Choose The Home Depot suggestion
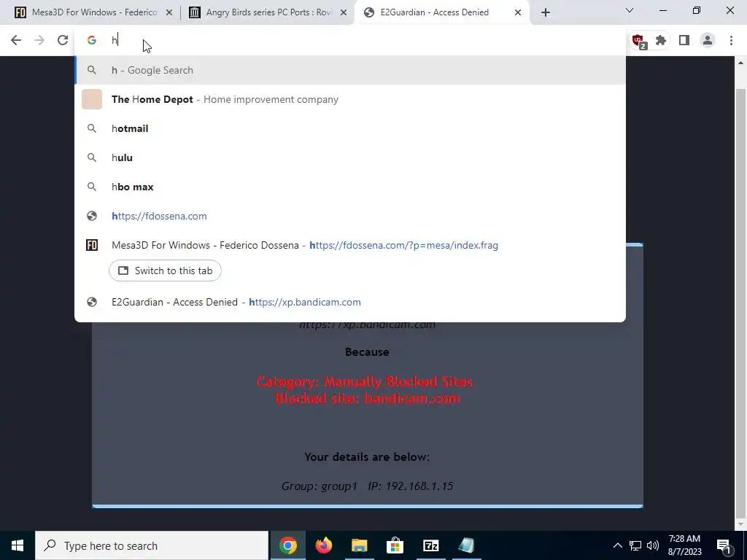The height and width of the screenshot is (560, 747). tap(350, 99)
